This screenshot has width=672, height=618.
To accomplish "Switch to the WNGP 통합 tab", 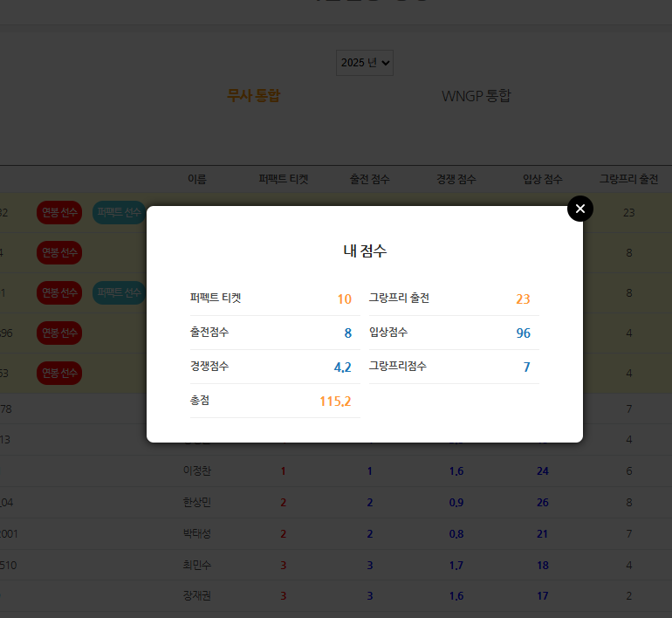I will pos(476,95).
